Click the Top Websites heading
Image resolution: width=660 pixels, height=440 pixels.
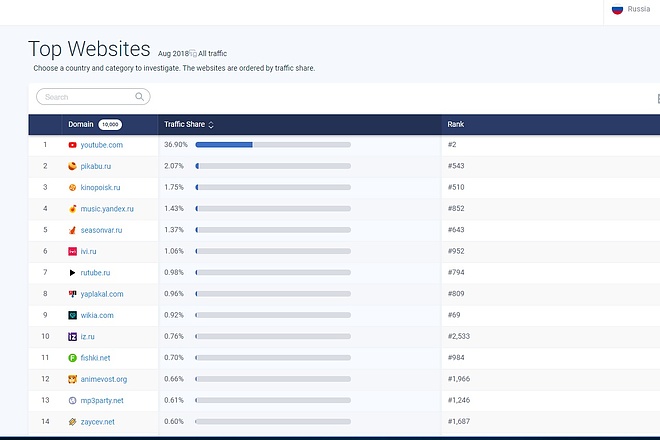coord(89,49)
